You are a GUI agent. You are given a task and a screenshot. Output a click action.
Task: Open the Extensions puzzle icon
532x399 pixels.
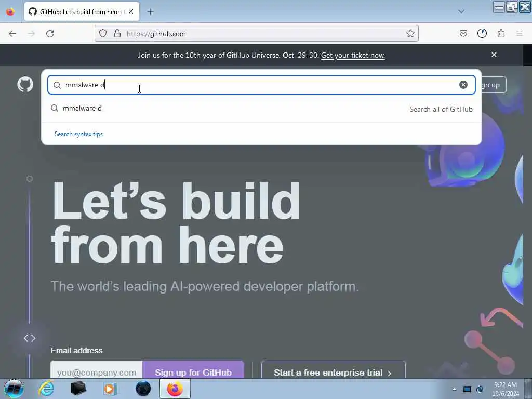(x=501, y=33)
